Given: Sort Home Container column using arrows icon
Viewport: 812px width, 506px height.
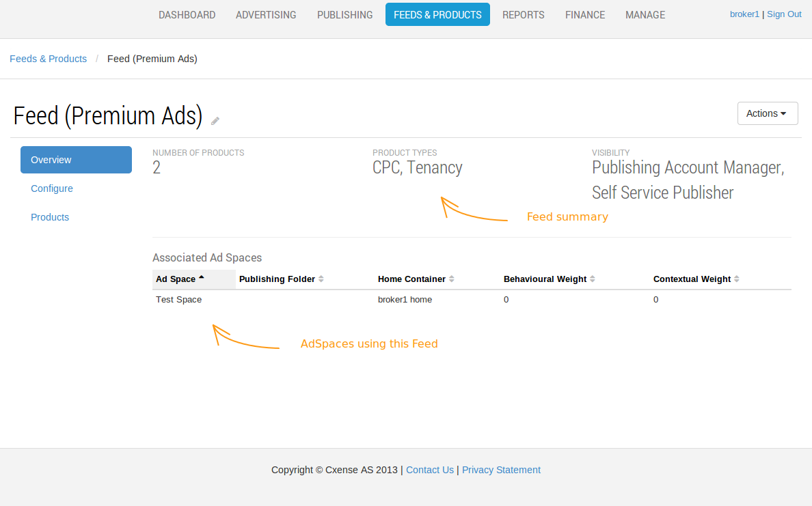Looking at the screenshot, I should point(452,279).
